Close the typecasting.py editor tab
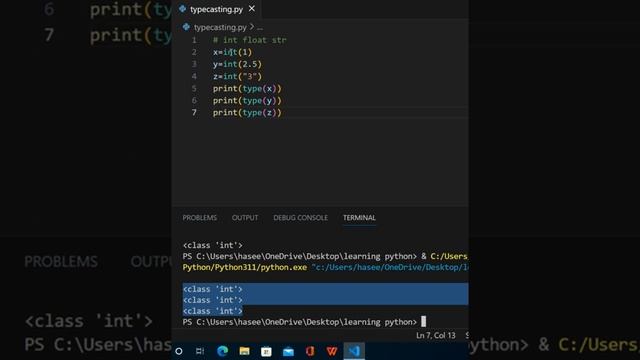 click(252, 9)
